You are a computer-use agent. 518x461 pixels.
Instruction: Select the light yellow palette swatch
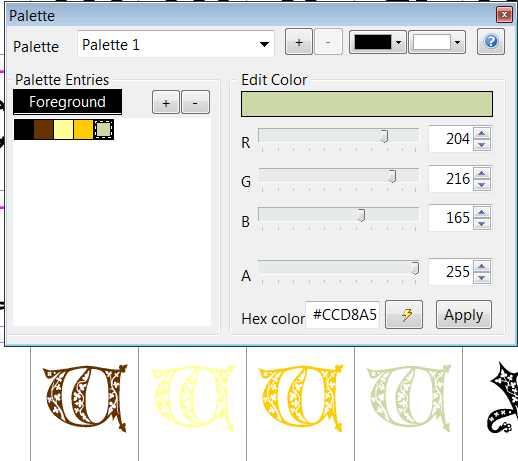(x=63, y=129)
